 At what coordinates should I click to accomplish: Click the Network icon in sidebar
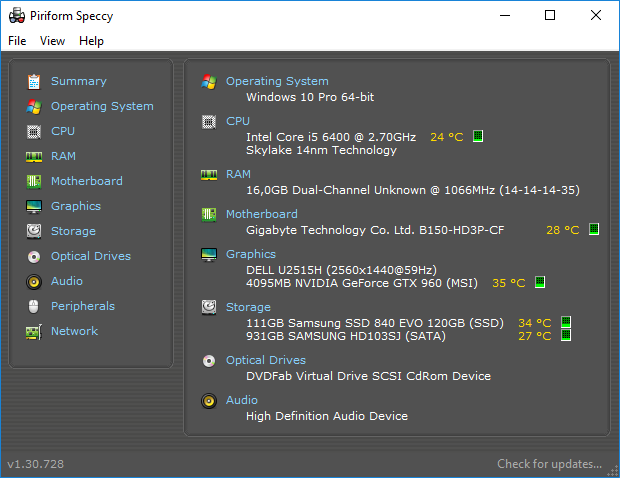(34, 331)
